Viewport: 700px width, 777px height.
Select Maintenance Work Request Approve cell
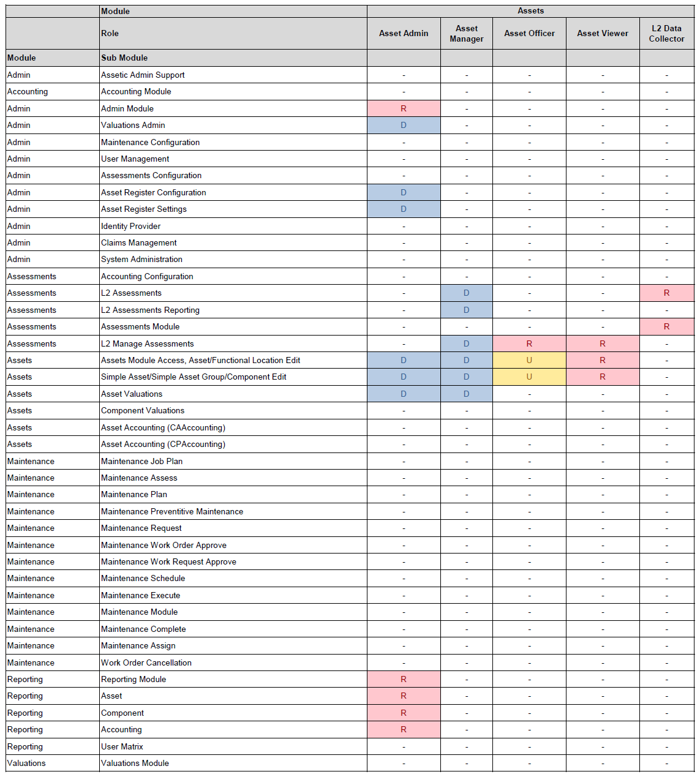(x=233, y=561)
